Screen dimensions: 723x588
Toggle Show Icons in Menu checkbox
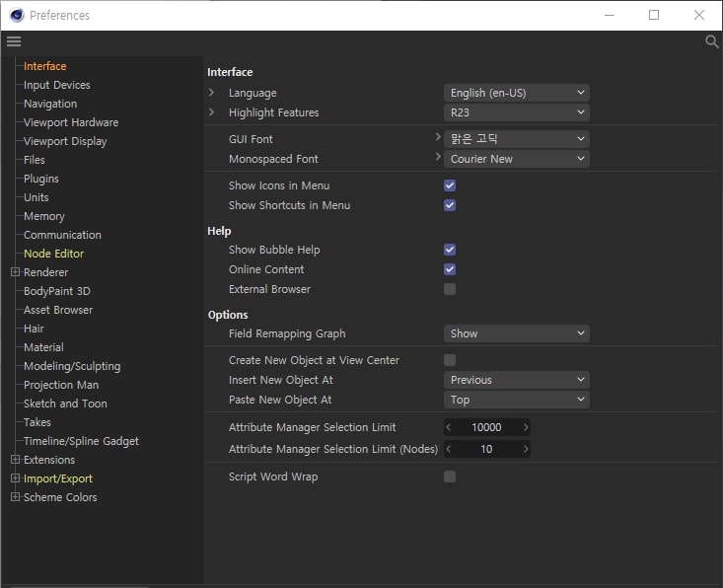[450, 185]
